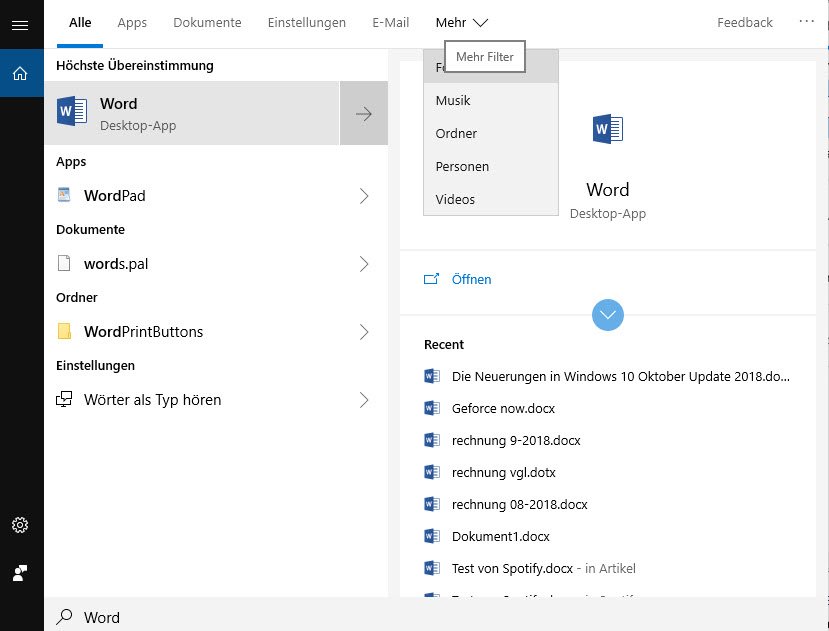Open the three-dots options menu
This screenshot has width=829, height=631.
click(806, 21)
